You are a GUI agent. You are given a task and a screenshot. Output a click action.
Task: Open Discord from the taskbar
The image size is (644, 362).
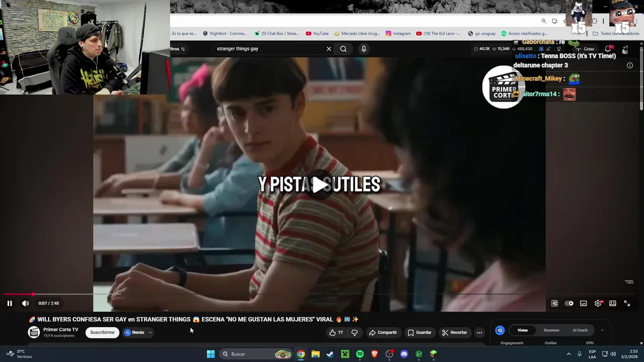click(404, 354)
